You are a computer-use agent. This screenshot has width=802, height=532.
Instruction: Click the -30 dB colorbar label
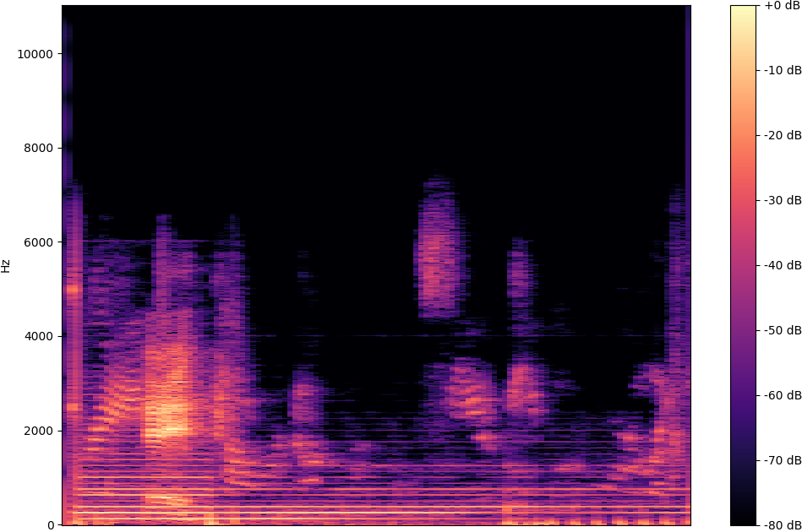(783, 200)
